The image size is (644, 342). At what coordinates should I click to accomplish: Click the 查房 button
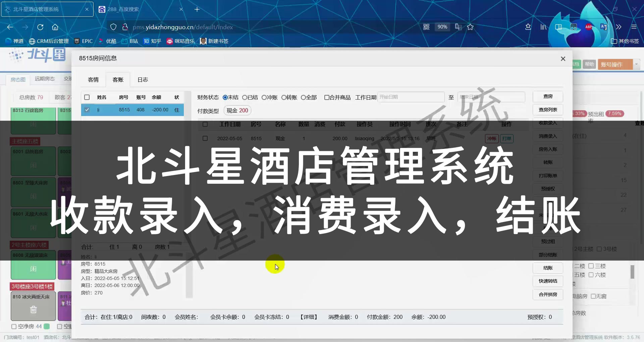(548, 96)
